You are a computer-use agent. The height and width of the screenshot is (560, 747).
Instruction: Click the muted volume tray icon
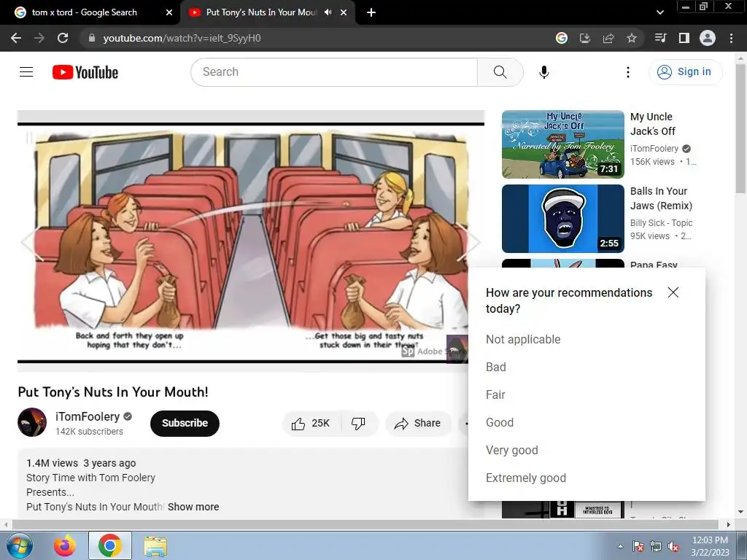point(673,546)
